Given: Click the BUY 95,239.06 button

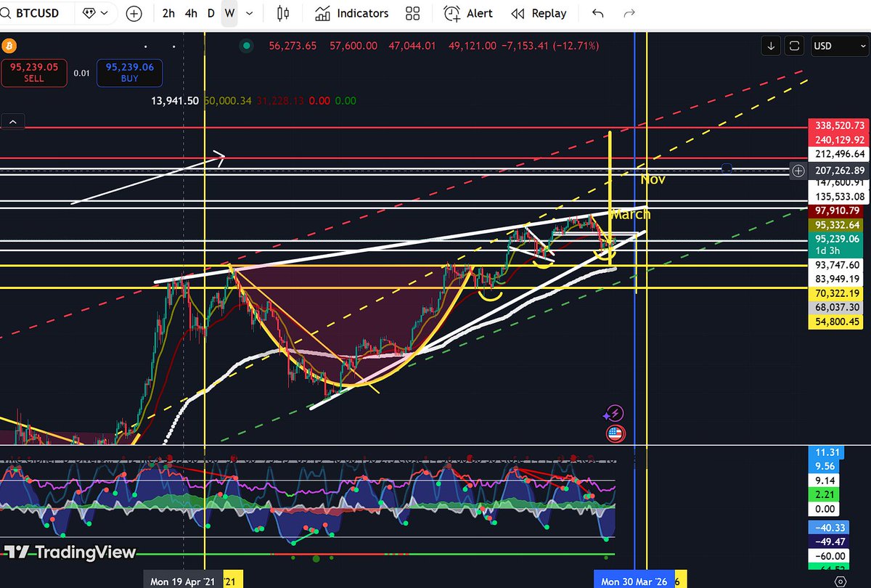Looking at the screenshot, I should coord(129,73).
